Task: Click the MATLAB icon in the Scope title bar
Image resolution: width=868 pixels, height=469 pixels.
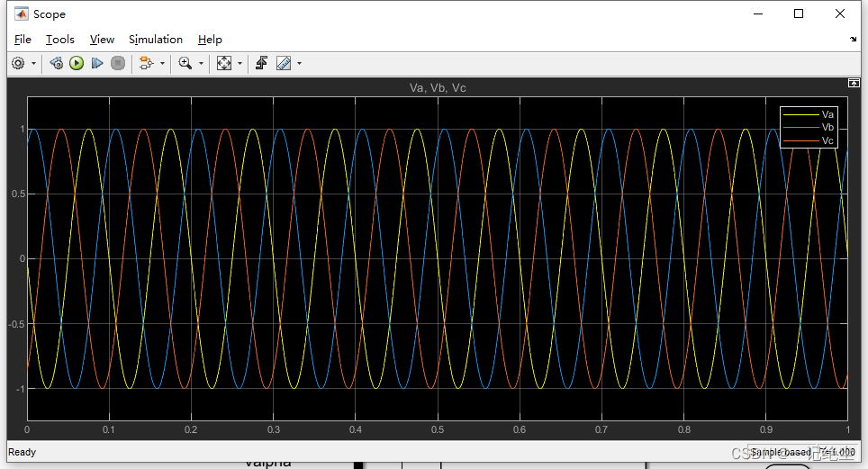Action: pos(22,14)
